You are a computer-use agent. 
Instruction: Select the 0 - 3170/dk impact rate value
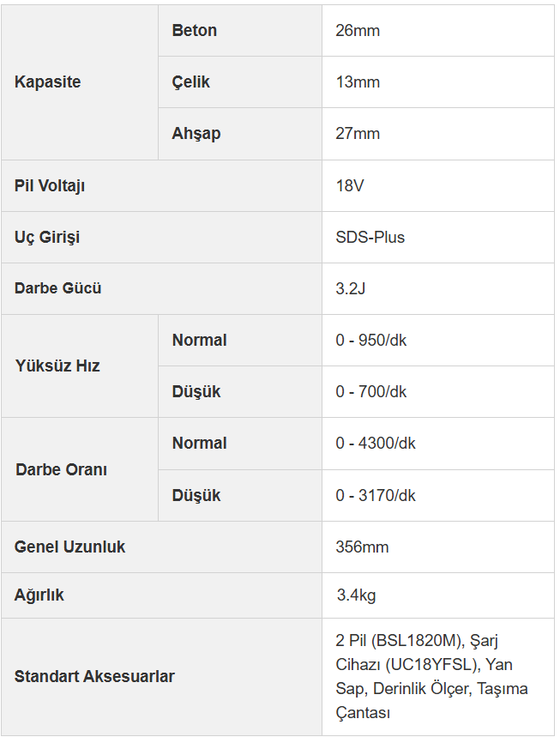coord(376,496)
